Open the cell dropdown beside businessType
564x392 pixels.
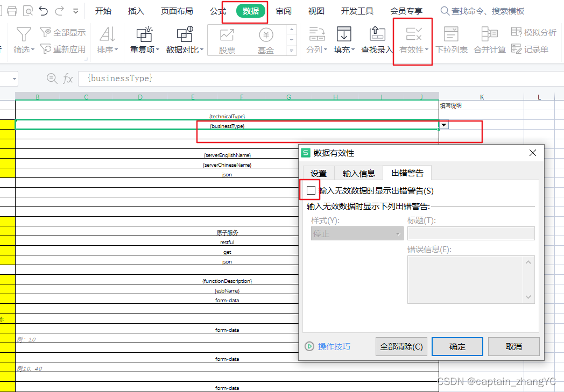tap(443, 125)
